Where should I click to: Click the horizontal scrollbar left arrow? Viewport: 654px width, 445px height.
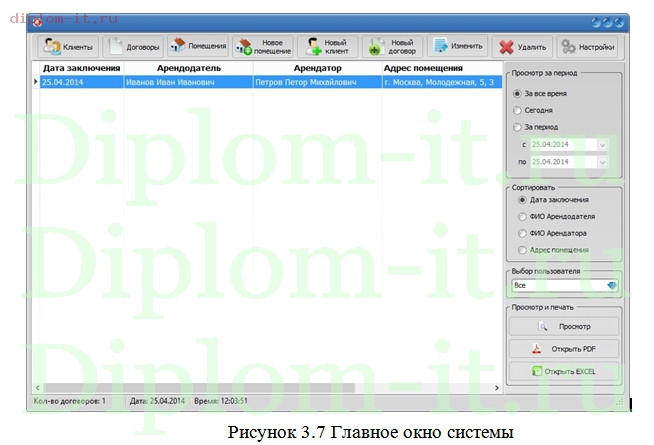click(x=38, y=387)
